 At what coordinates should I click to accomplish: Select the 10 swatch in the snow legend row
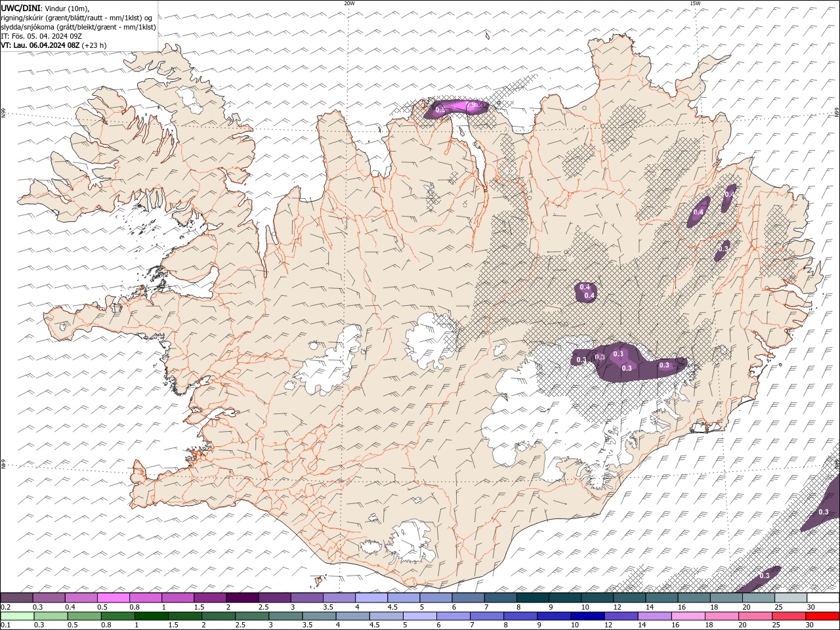pos(596,598)
